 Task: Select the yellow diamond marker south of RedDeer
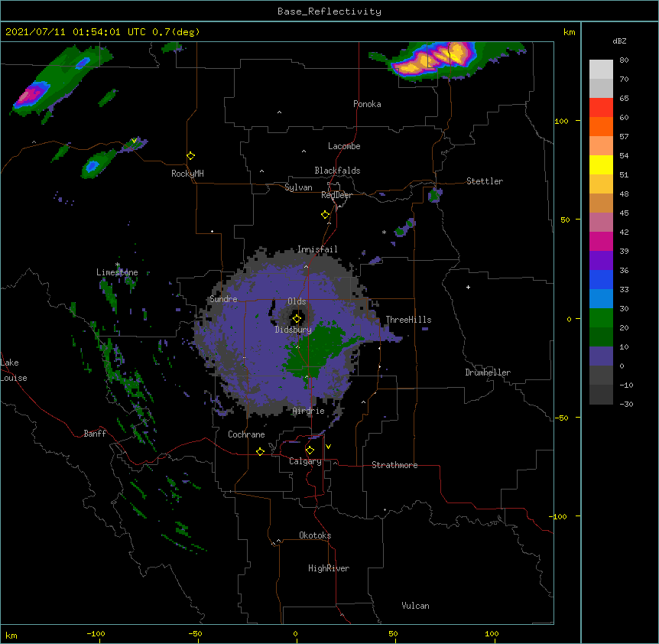pyautogui.click(x=326, y=215)
